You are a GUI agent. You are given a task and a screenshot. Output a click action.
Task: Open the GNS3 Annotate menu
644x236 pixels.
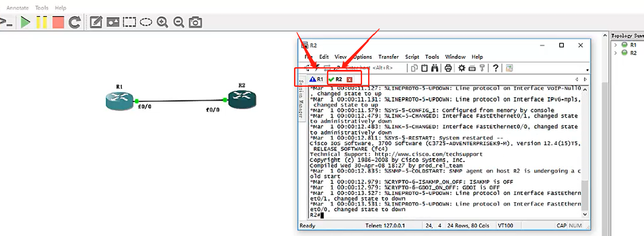(17, 8)
